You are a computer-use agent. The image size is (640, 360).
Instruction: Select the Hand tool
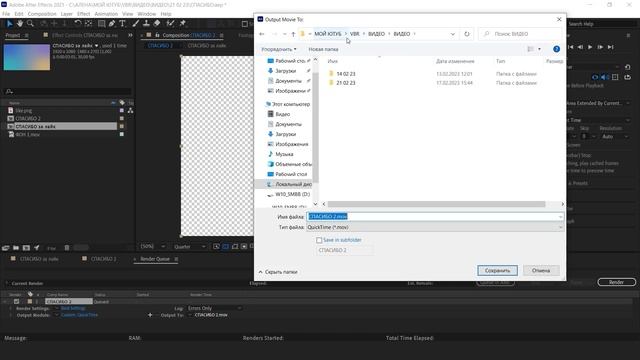[20, 24]
